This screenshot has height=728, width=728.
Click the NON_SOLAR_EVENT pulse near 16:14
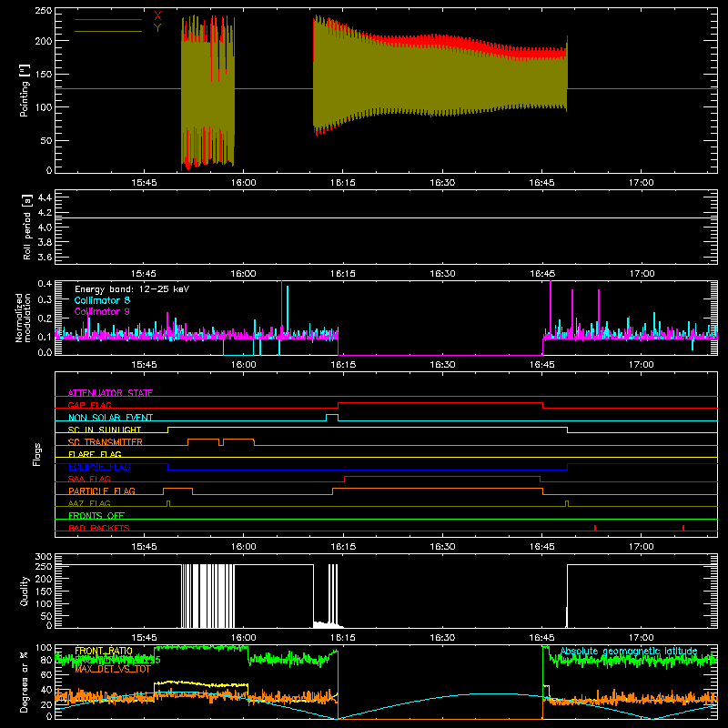click(x=332, y=417)
